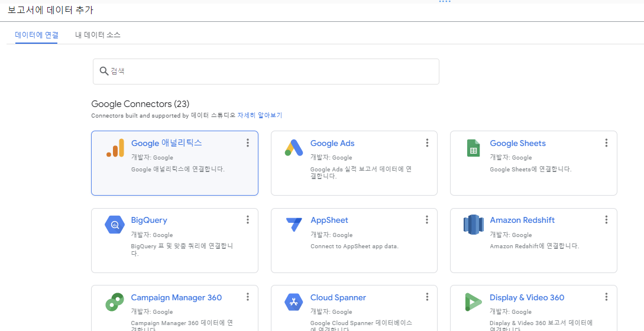Click the Google Ads 실적 보고서 description
The height and width of the screenshot is (331, 644).
[361, 173]
